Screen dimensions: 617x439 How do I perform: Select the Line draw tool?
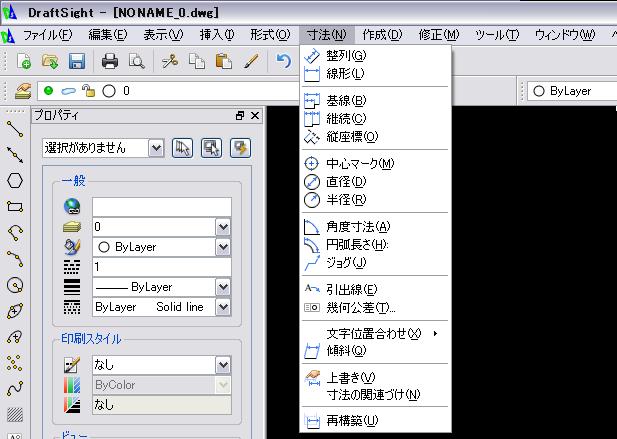pyautogui.click(x=15, y=129)
